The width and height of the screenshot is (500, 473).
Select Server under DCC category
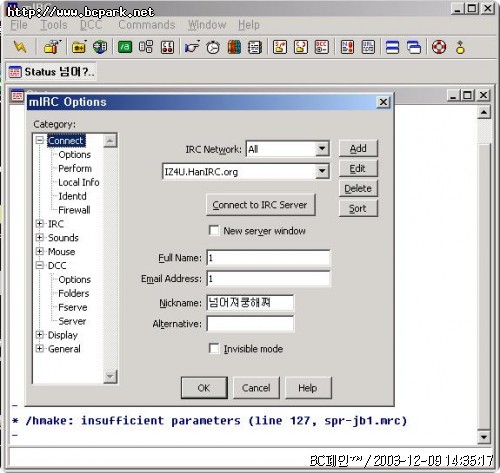72,321
